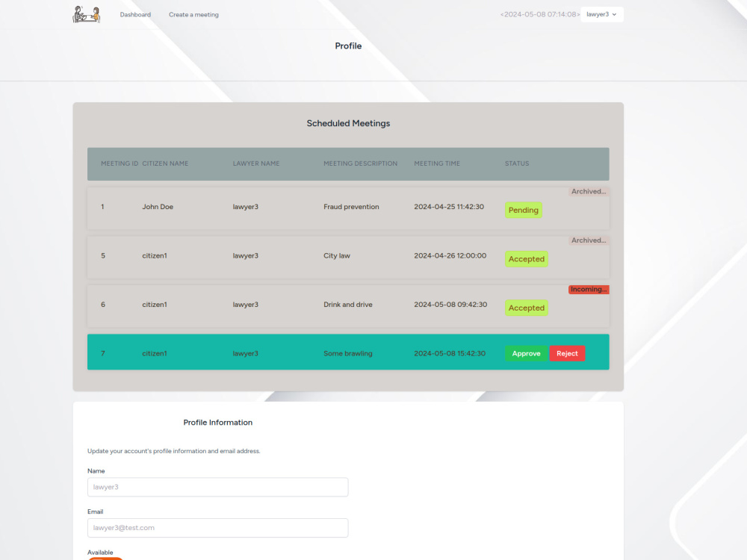Click the Some brawling description
This screenshot has width=747, height=560.
pyautogui.click(x=348, y=354)
